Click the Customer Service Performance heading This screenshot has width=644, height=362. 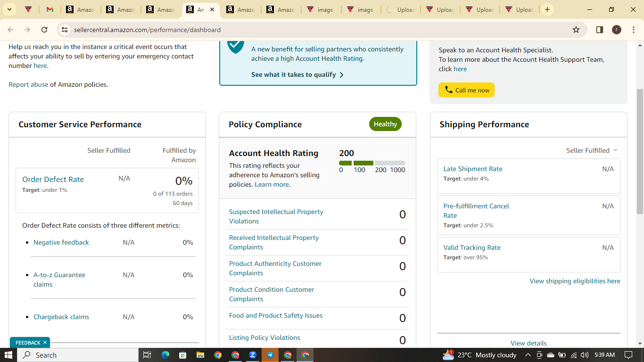point(80,124)
